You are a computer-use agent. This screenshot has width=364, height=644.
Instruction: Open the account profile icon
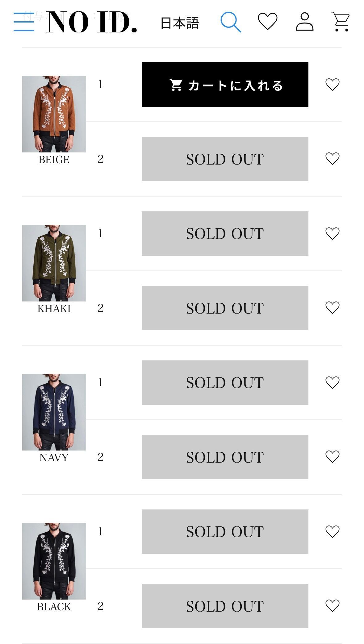point(305,22)
